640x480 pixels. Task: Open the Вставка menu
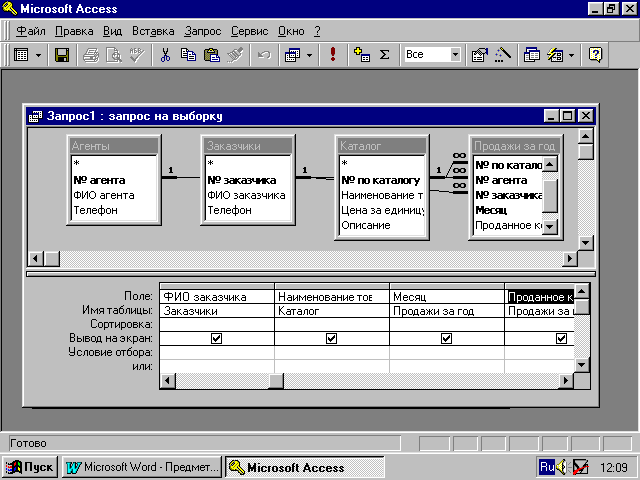coord(153,31)
